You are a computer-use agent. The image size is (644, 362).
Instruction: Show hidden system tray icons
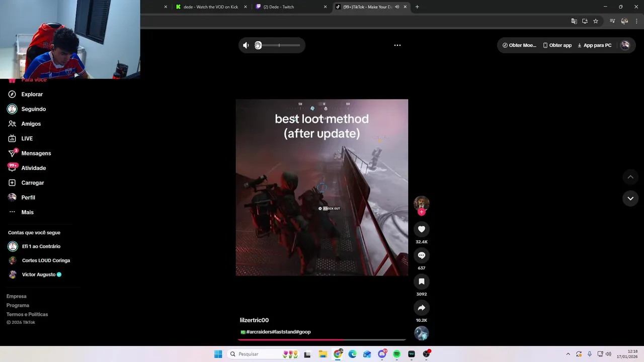(x=568, y=354)
